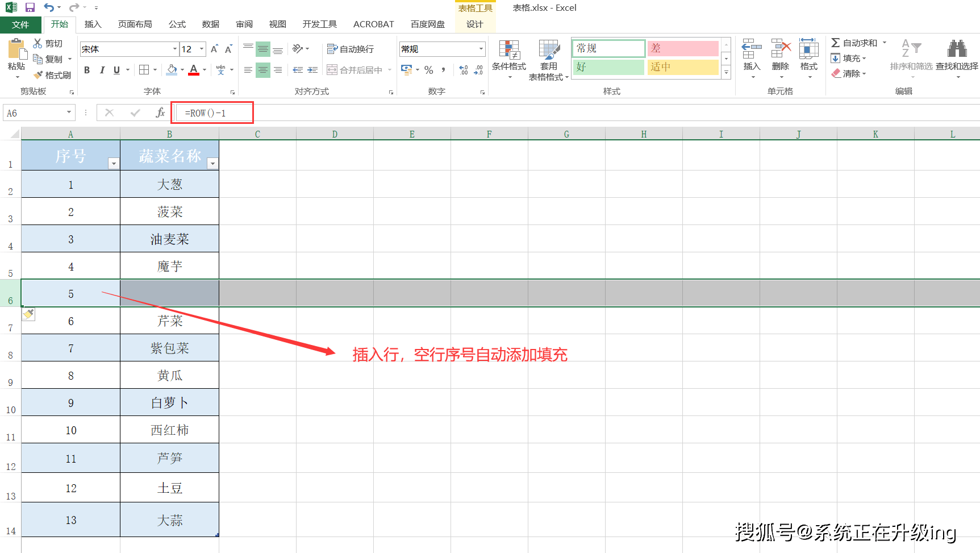Screen dimensions: 980x553
Task: Click the Name Box showing A6
Action: [x=34, y=113]
